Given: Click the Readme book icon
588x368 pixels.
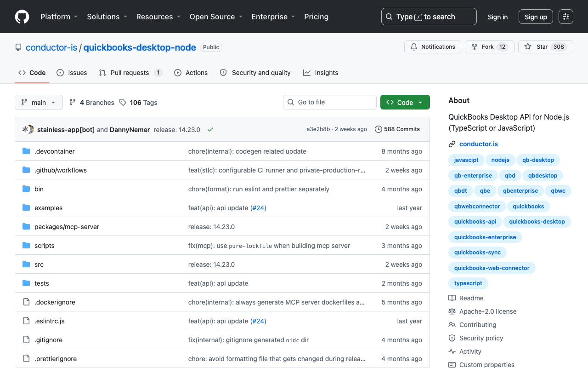Looking at the screenshot, I should tap(452, 298).
